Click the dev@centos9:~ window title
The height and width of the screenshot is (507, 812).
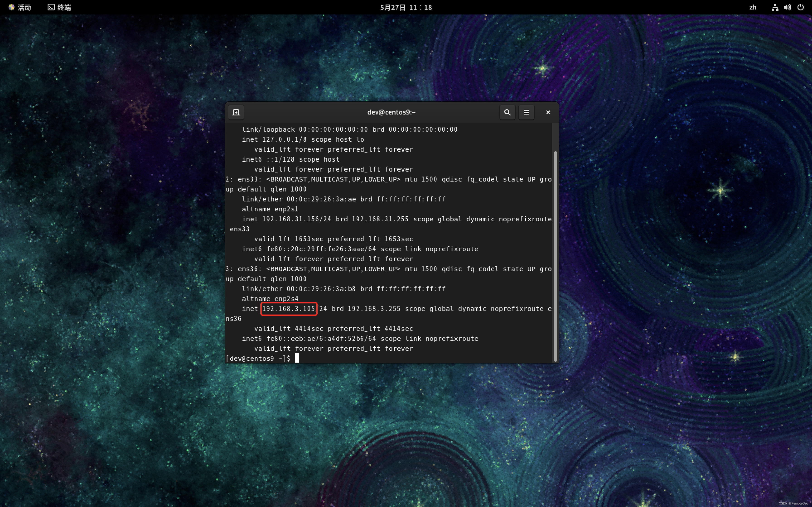point(391,112)
